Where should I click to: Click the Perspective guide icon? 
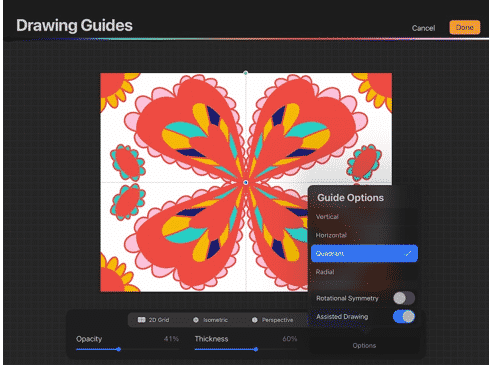(255, 320)
